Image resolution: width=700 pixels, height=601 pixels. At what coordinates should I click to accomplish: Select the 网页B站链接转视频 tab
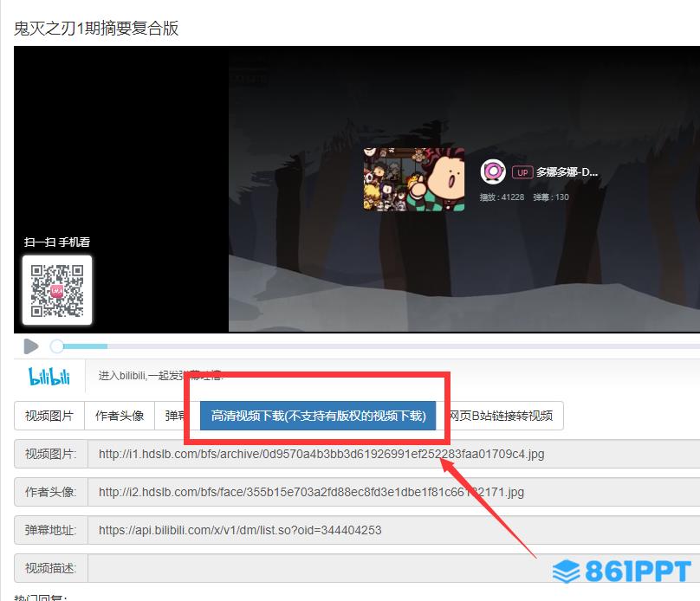tap(501, 416)
